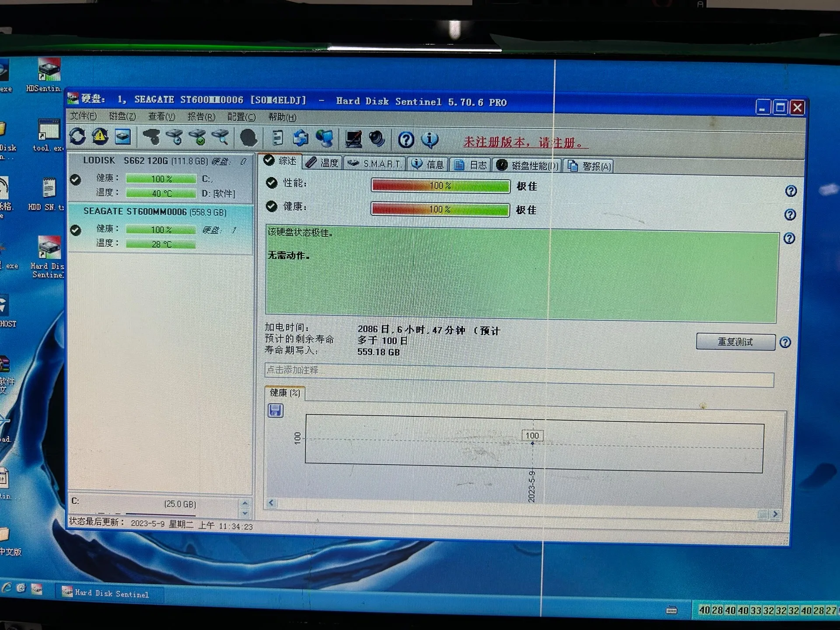Image resolution: width=840 pixels, height=630 pixels.
Task: Run the extended self-test green checkmark icon
Action: [197, 137]
